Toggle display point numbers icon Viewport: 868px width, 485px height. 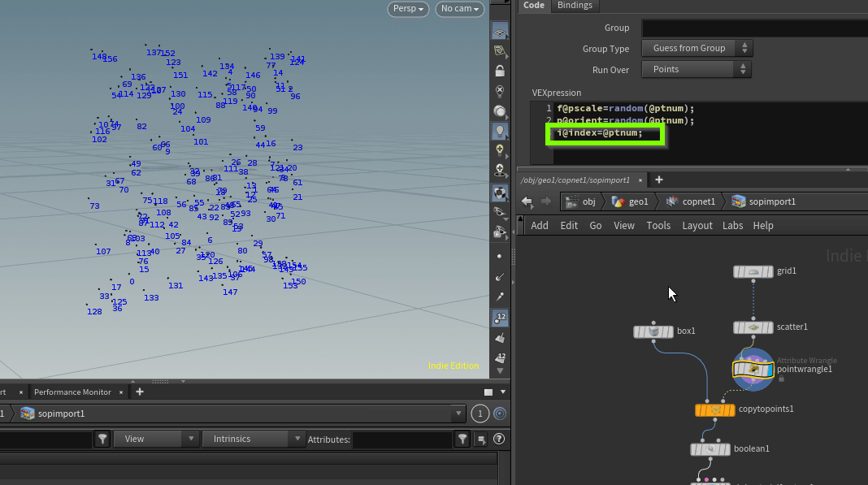tap(500, 318)
